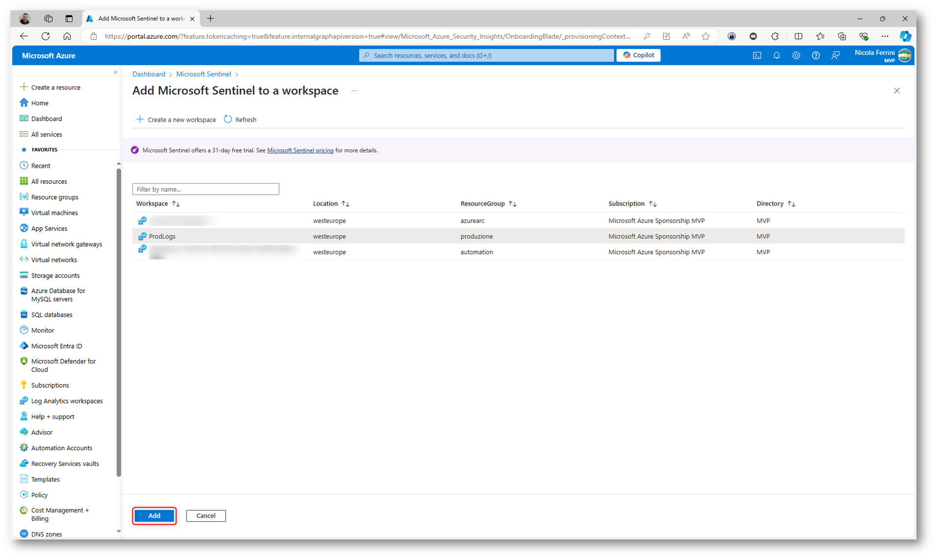Image resolution: width=937 pixels, height=560 pixels.
Task: Click Create a new workspace
Action: click(176, 119)
